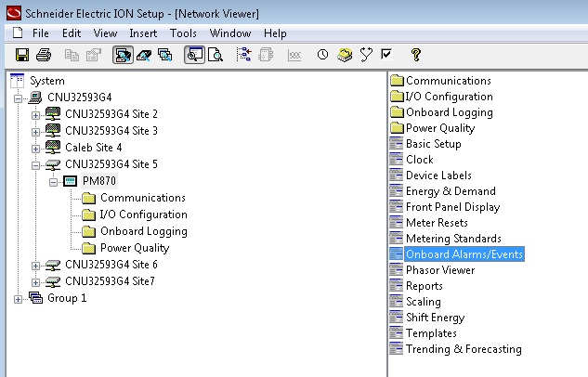Screen dimensions: 588x377
Task: Collapse CNU32593G4 Site 5
Action: pyautogui.click(x=35, y=165)
